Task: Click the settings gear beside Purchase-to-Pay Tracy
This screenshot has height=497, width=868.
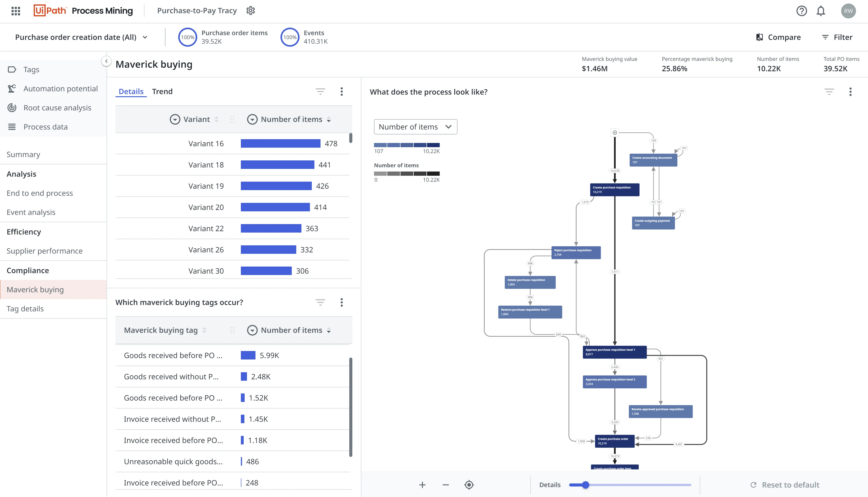Action: pos(251,11)
